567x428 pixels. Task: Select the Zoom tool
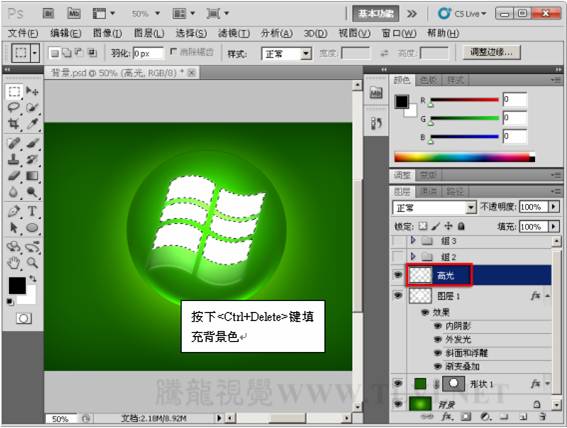[32, 263]
